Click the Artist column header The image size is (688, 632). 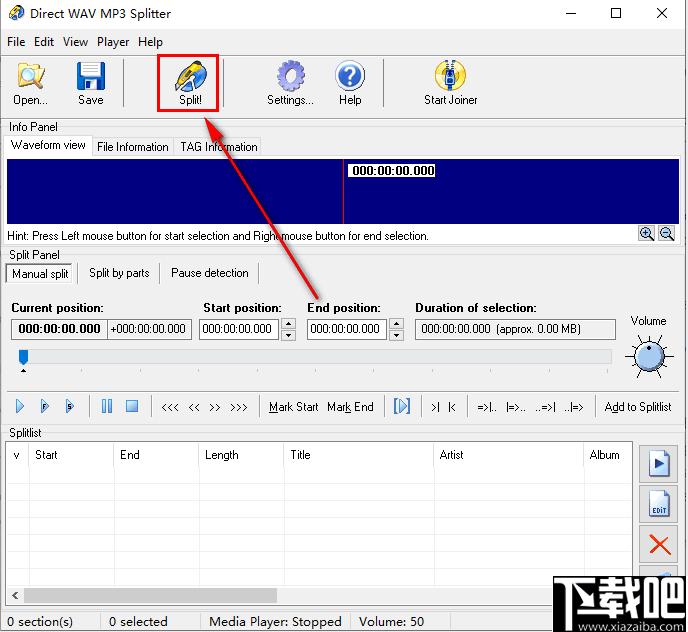509,455
